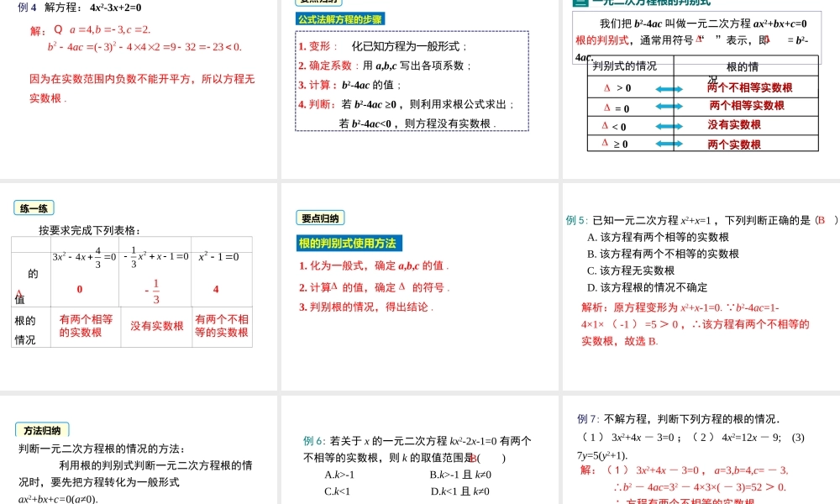The width and height of the screenshot is (840, 504).
Task: Open the 一元二次方程根的判别式 table slide
Action: click(x=701, y=89)
